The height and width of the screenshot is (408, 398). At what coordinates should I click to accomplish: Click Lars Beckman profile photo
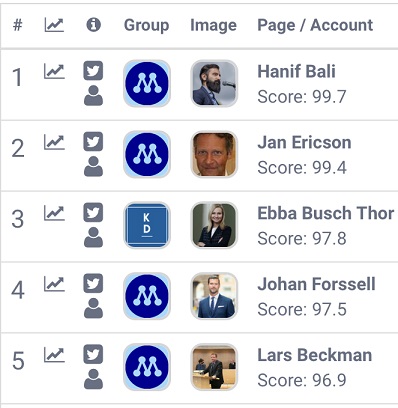[x=214, y=367]
